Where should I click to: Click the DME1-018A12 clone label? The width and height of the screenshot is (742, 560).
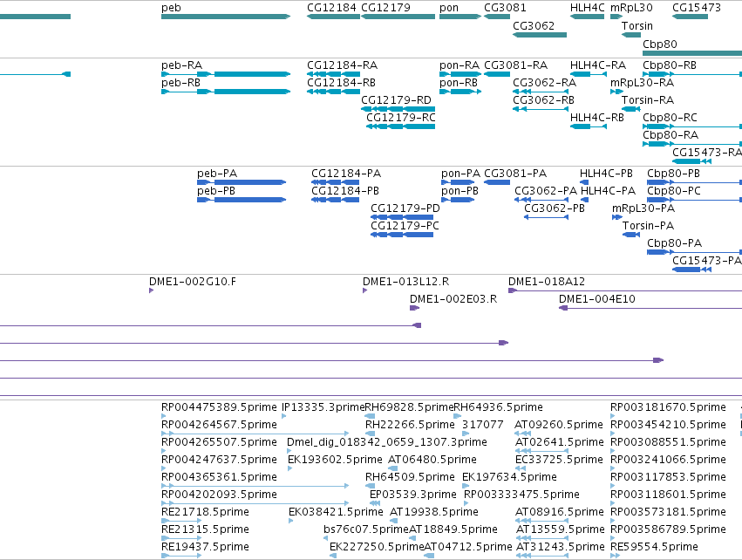point(547,282)
